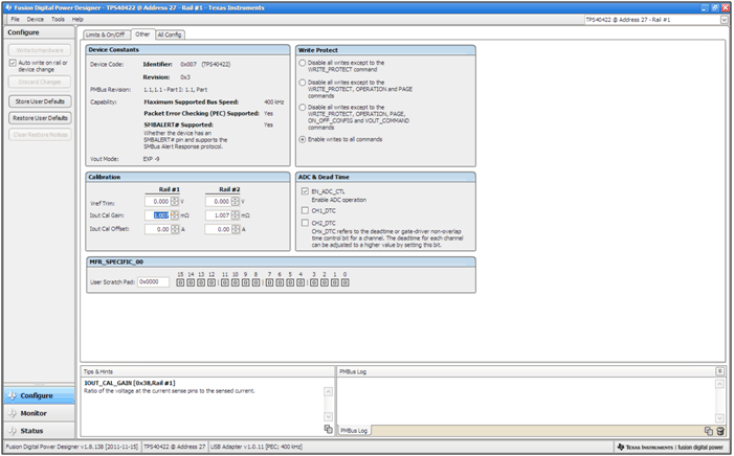Toggle bit 4 of User Scratch Pad
Image resolution: width=734 pixels, height=456 pixels.
coord(301,283)
